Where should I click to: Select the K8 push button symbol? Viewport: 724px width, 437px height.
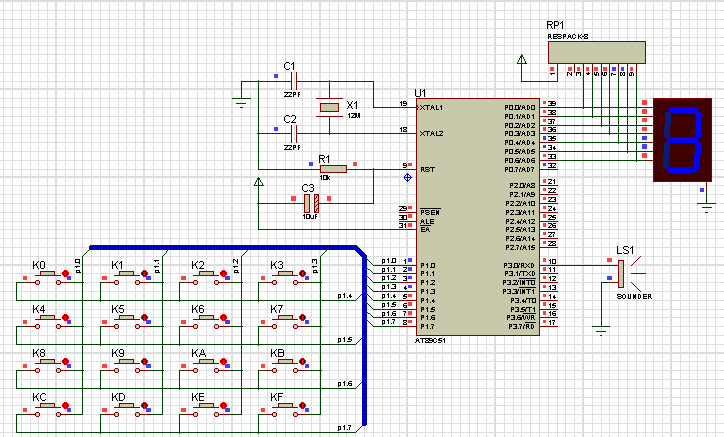point(48,365)
